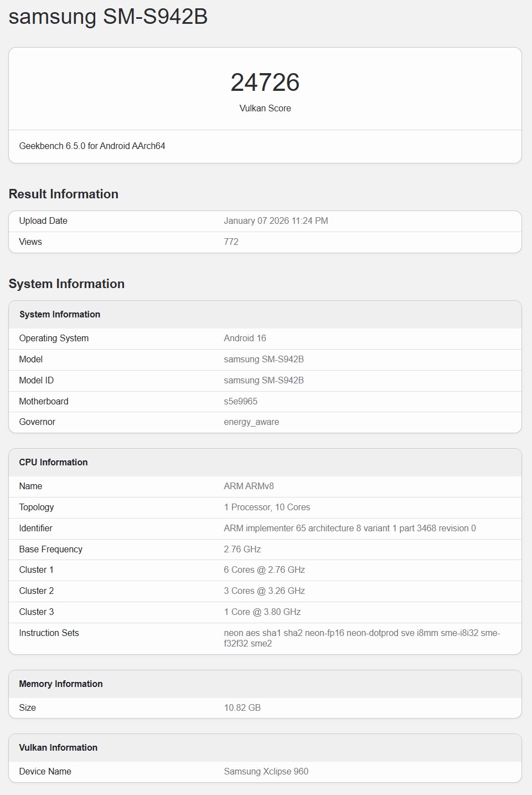The height and width of the screenshot is (795, 532).
Task: Click the Model ID value samsung SM-S942B
Action: pos(264,381)
